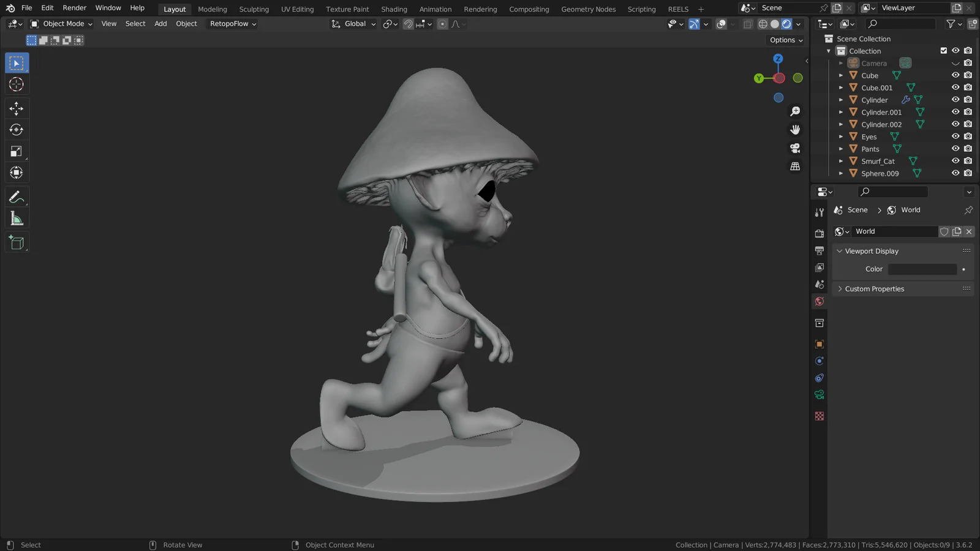
Task: Open the Render Properties tab
Action: click(x=819, y=233)
